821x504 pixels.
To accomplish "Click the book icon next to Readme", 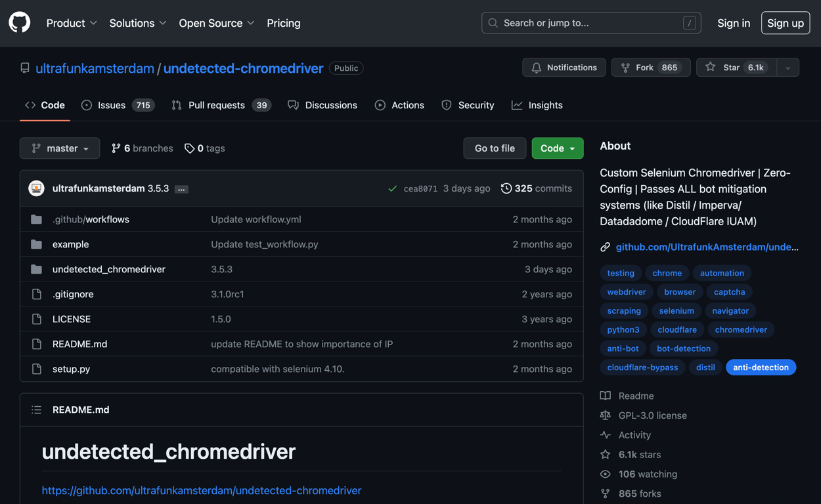I will click(606, 396).
